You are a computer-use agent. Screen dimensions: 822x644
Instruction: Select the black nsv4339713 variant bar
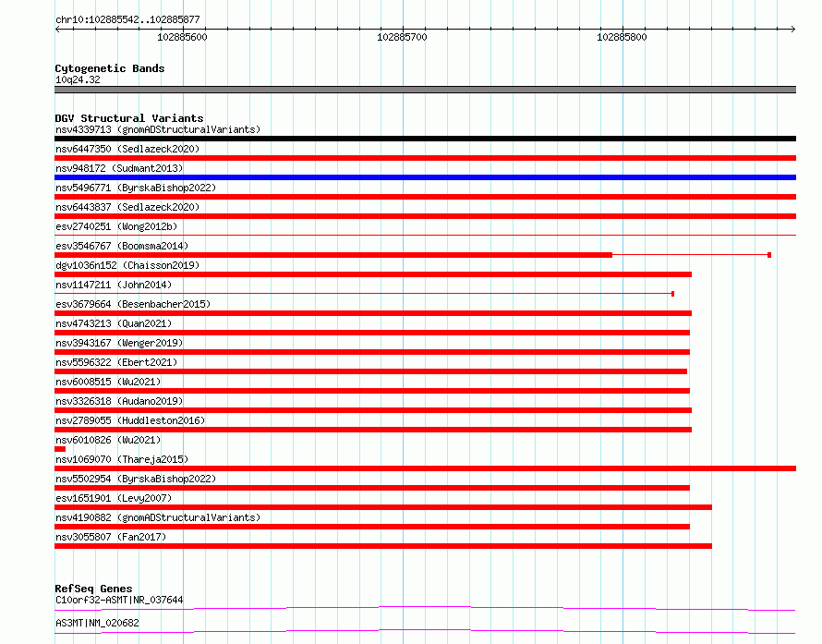pyautogui.click(x=425, y=139)
